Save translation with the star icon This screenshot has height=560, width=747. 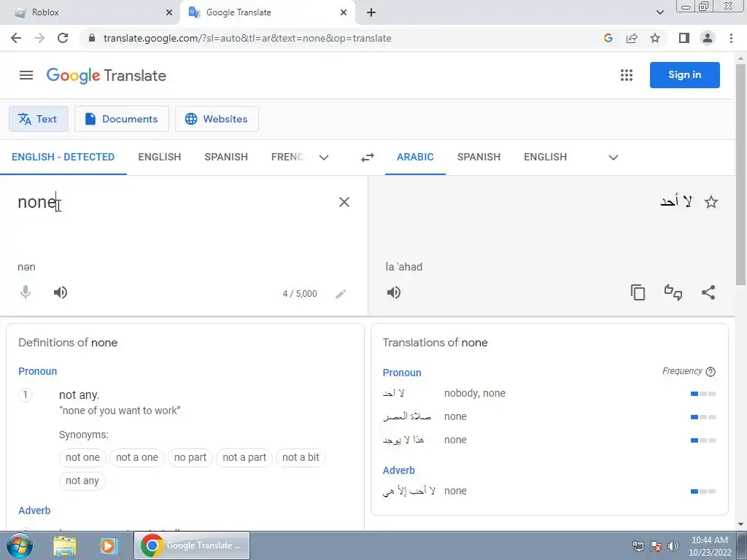(x=711, y=202)
